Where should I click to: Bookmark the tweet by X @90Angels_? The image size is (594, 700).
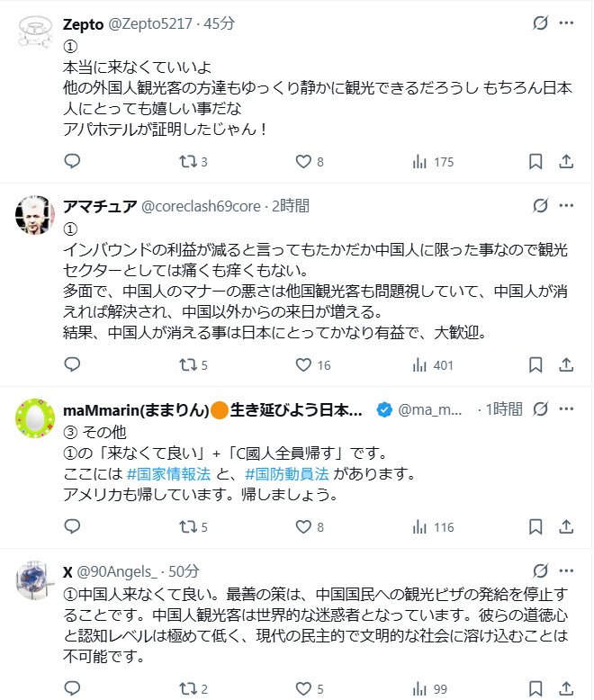click(535, 689)
